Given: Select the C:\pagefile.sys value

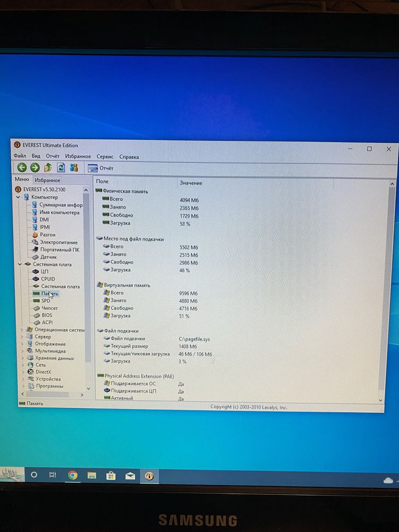Looking at the screenshot, I should point(194,339).
